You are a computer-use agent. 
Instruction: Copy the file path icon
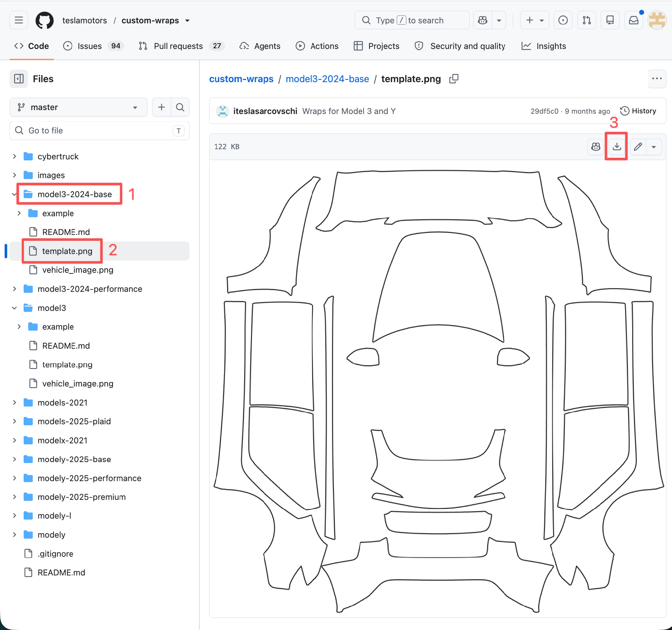(454, 79)
